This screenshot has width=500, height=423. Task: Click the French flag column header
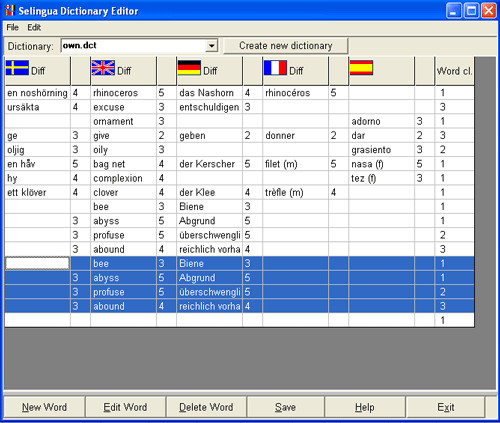[295, 71]
